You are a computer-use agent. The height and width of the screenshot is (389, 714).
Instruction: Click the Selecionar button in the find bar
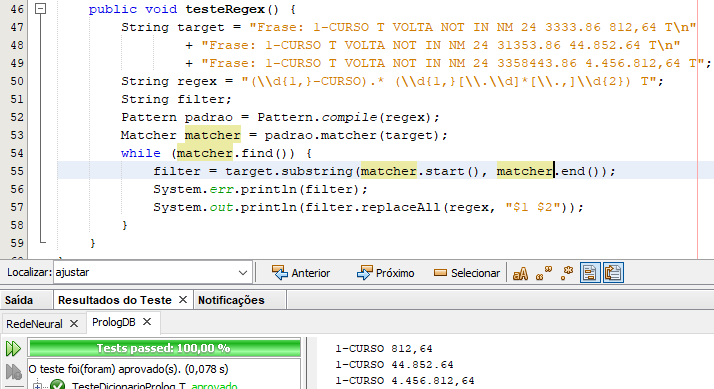466,273
